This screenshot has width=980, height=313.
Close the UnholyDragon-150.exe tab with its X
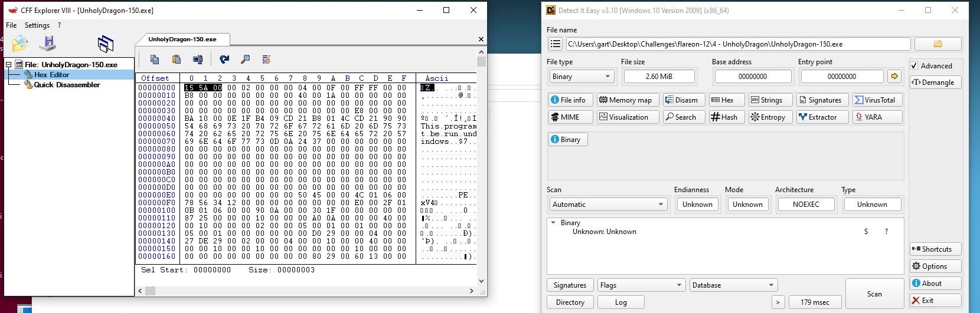481,39
